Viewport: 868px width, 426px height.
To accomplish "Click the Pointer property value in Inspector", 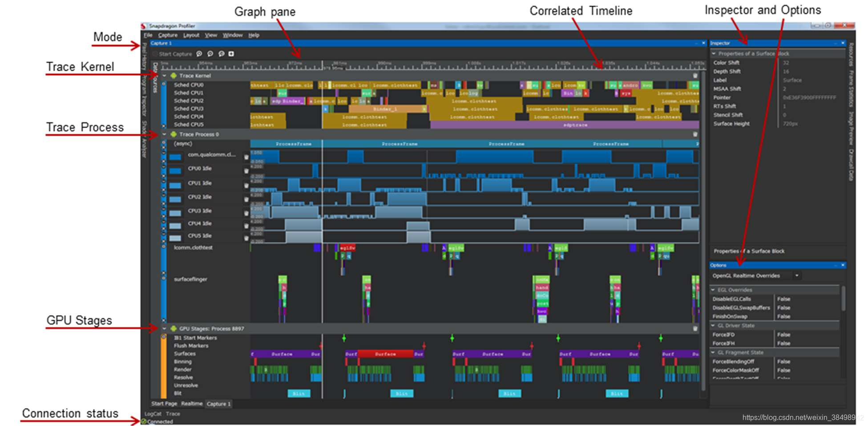I will coord(809,97).
